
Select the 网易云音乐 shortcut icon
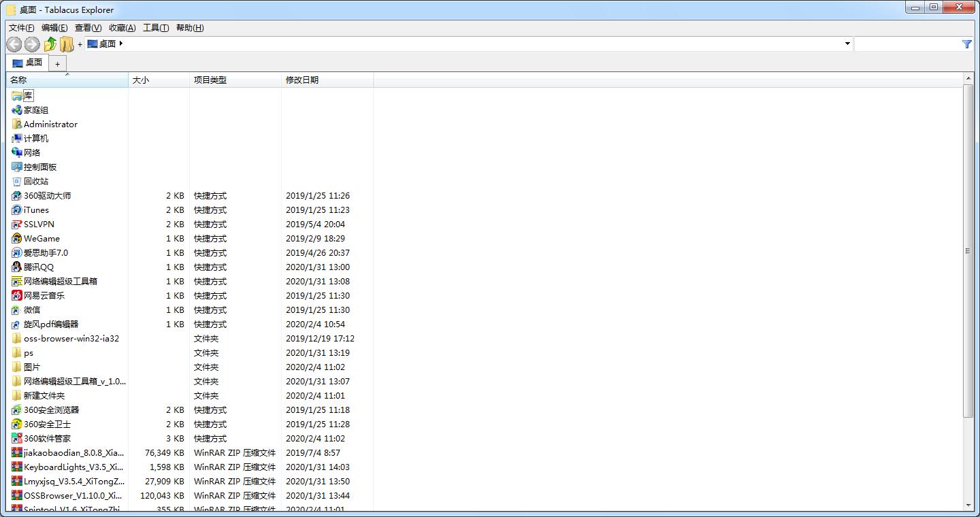tap(17, 296)
